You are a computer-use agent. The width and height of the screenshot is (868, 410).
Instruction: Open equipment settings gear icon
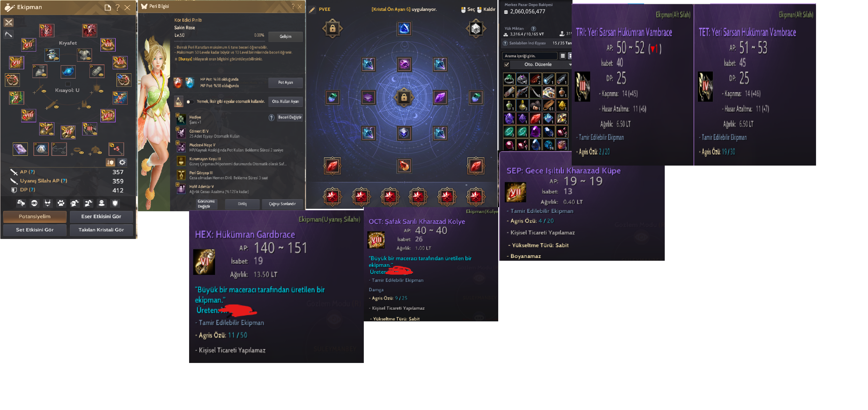point(122,162)
